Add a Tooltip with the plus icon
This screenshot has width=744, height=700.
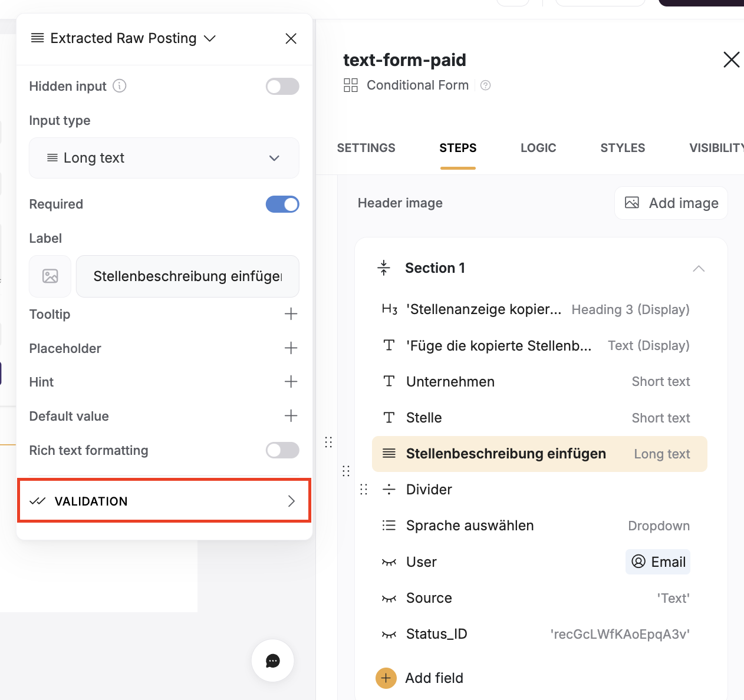[x=291, y=314]
